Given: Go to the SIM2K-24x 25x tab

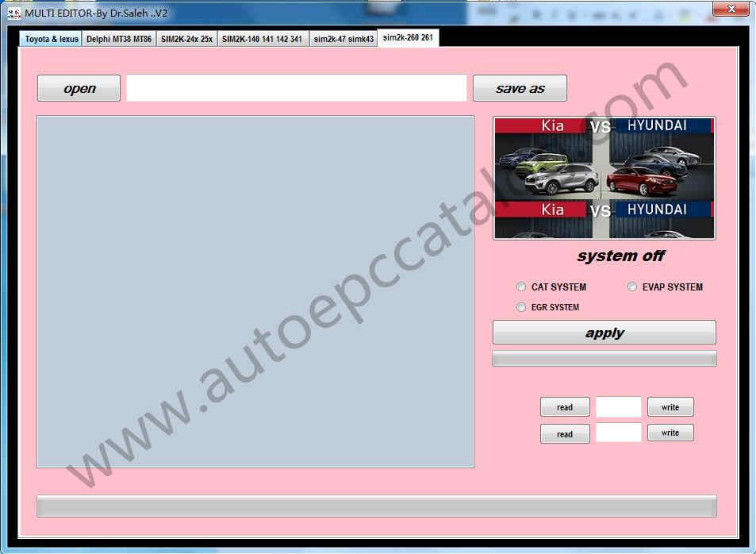Looking at the screenshot, I should 186,39.
